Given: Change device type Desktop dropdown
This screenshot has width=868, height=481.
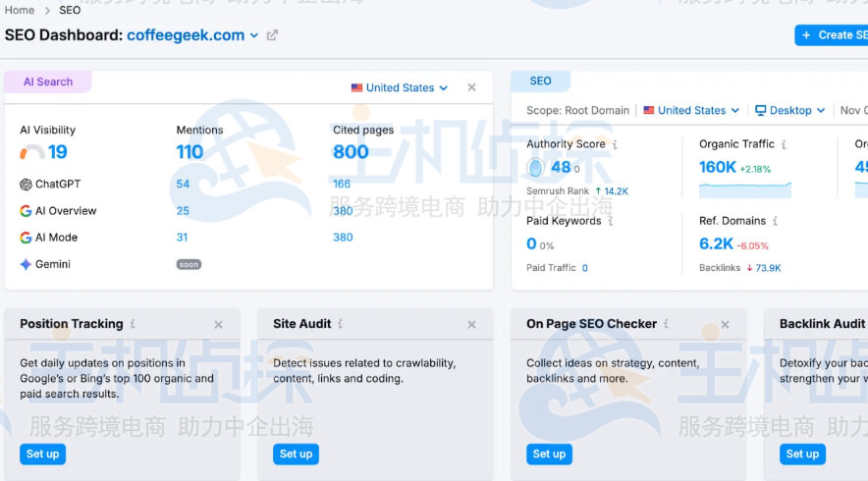Looking at the screenshot, I should point(790,110).
